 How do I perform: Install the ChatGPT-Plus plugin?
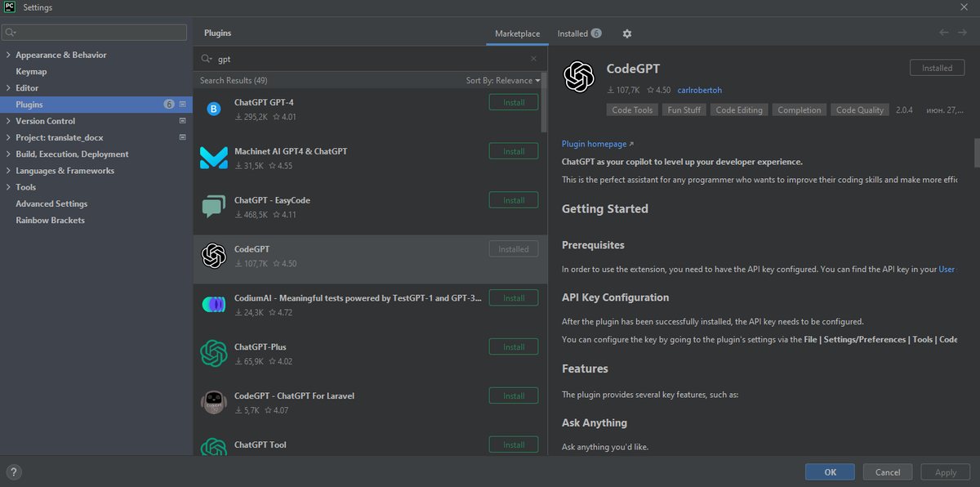(x=514, y=346)
